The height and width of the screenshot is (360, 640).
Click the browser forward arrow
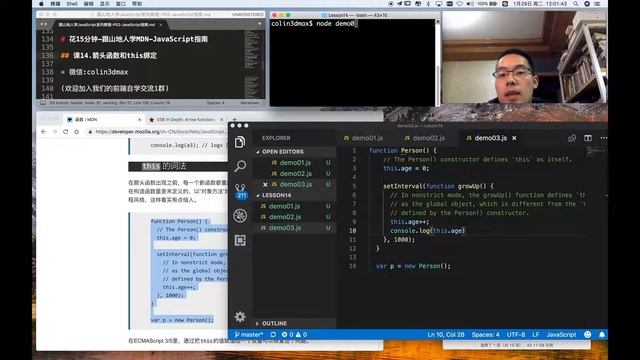point(55,131)
